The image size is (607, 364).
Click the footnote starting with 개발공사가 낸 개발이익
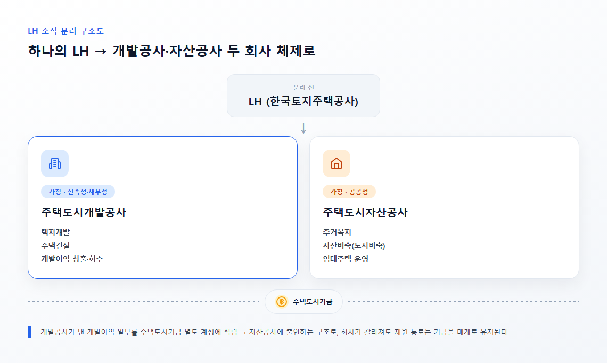(x=274, y=332)
